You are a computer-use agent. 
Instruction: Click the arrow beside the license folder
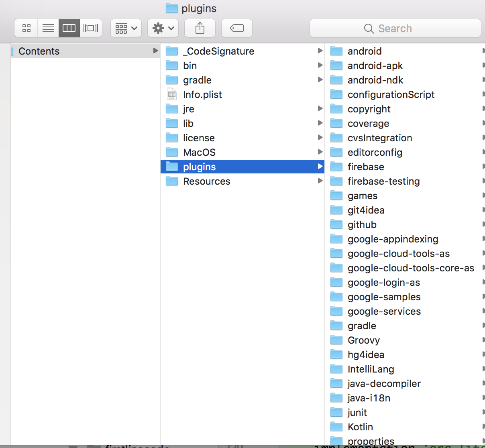[x=320, y=137]
